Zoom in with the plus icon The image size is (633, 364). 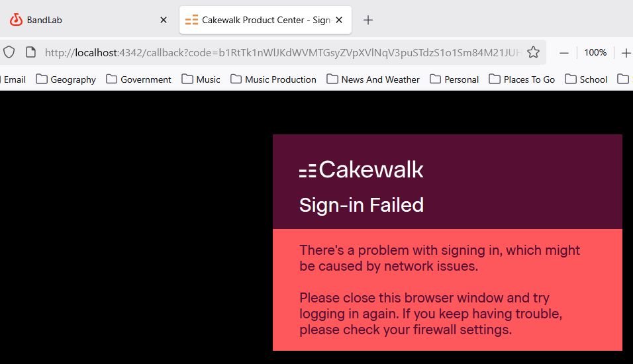click(626, 52)
